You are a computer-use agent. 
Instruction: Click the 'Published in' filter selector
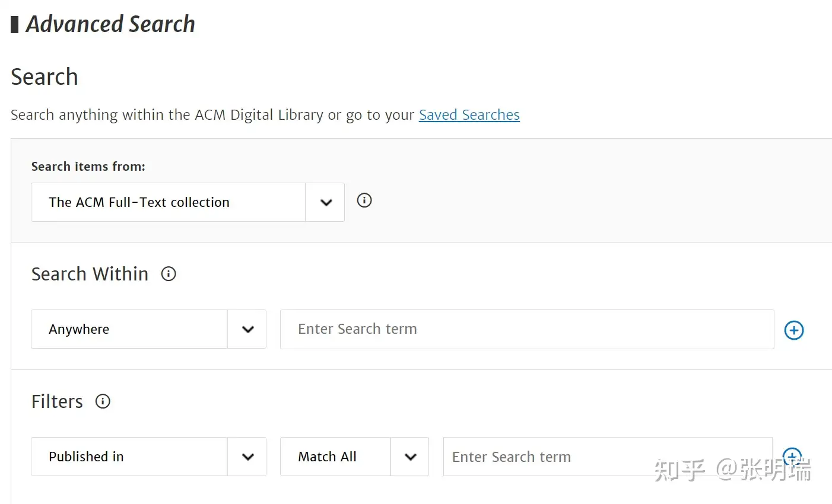coord(86,457)
